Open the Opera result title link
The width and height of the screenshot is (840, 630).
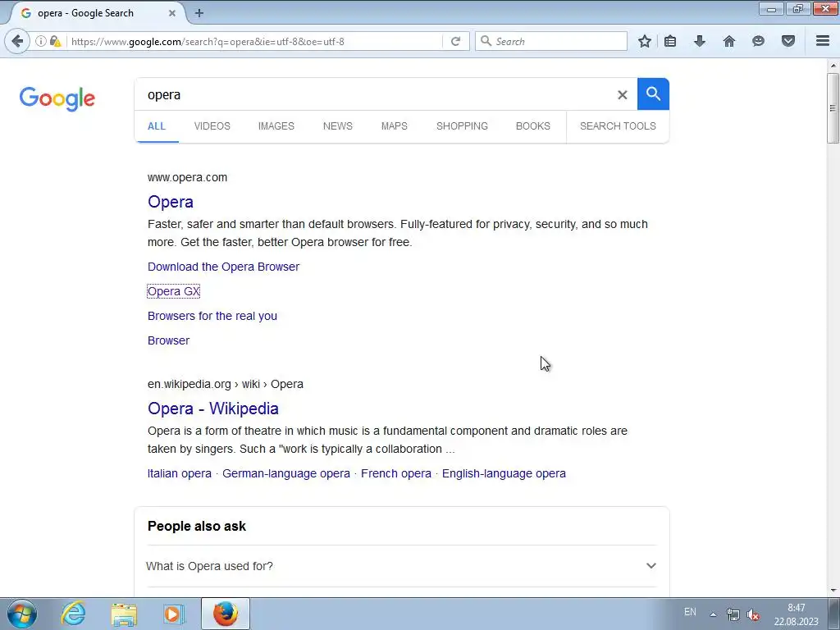click(171, 202)
